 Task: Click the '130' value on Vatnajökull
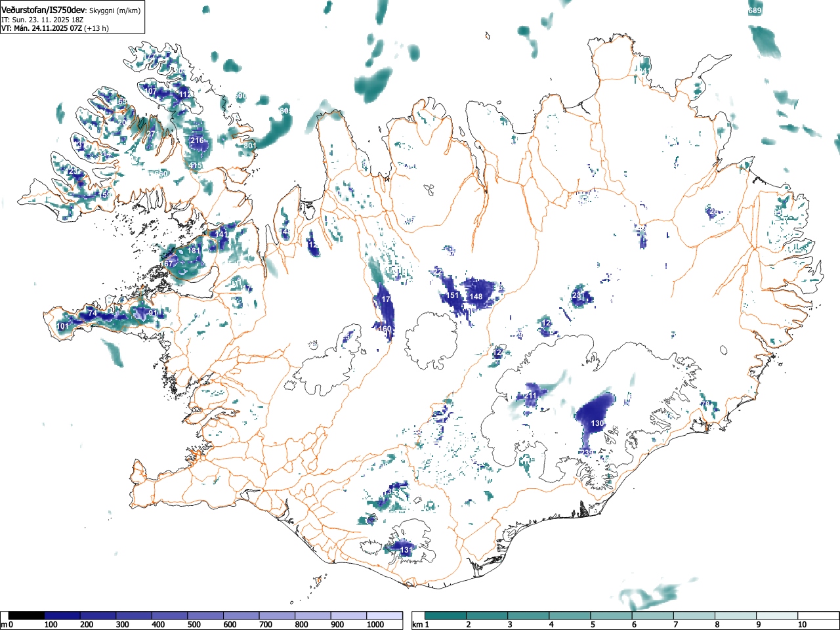[x=597, y=423]
